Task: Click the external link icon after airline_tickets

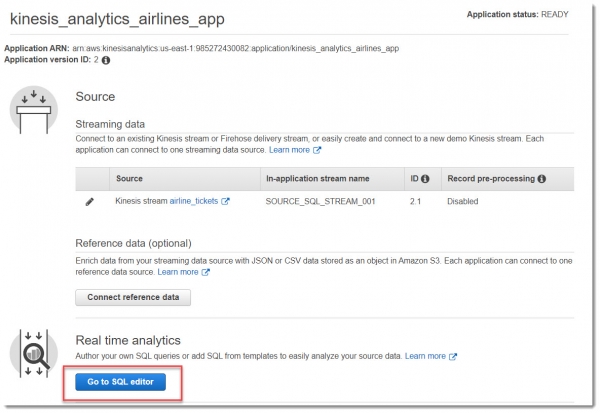Action: (x=225, y=201)
